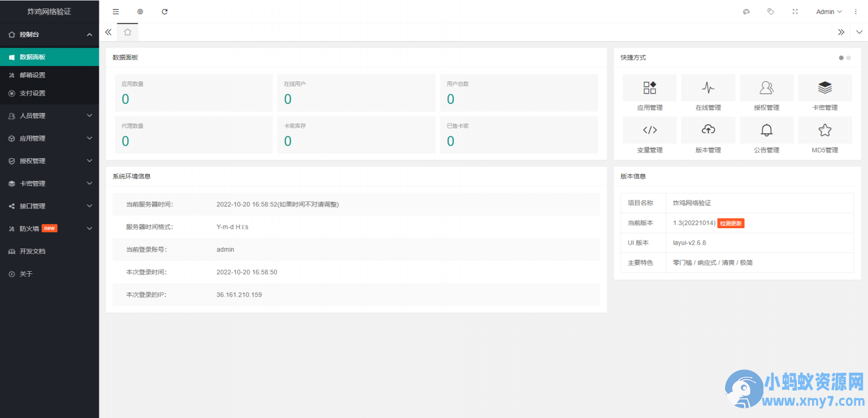This screenshot has height=418, width=868.
Task: Click 公告管理 bell shortcut icon
Action: point(767,130)
